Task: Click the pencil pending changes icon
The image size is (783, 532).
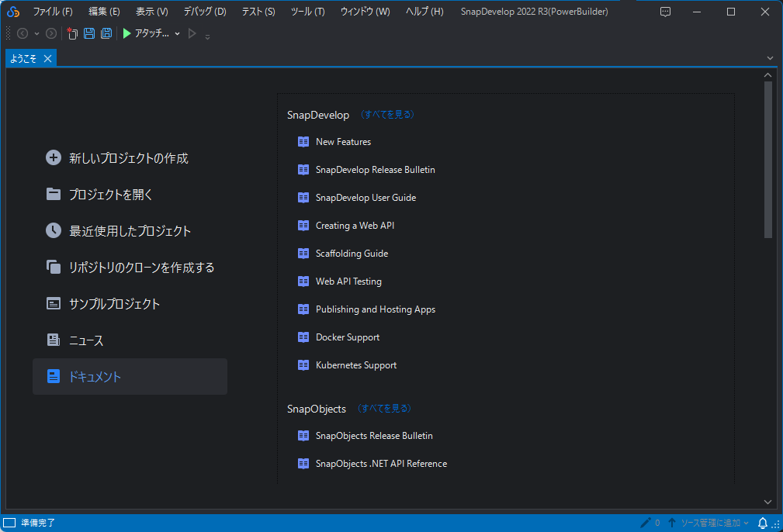Action: (646, 523)
